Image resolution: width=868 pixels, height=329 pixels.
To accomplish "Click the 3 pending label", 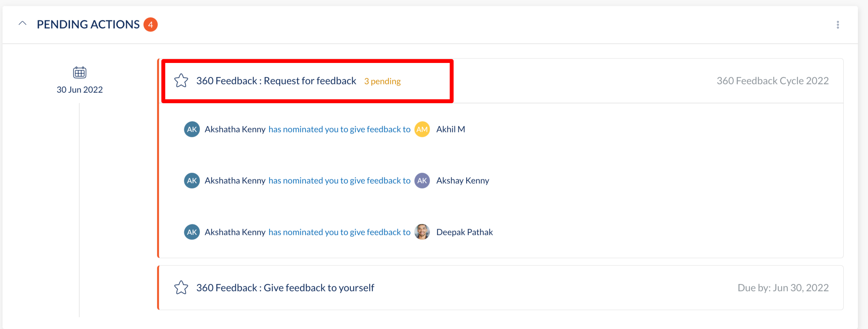I will [x=382, y=81].
